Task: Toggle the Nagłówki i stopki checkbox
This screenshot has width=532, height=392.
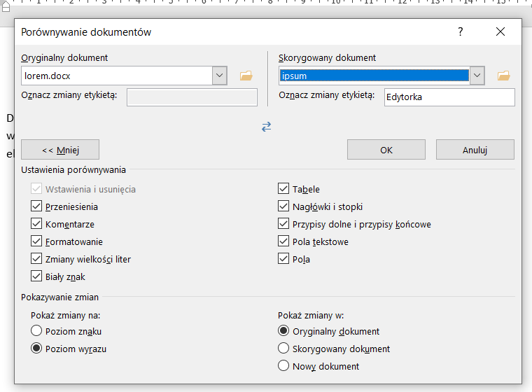Action: (x=283, y=206)
